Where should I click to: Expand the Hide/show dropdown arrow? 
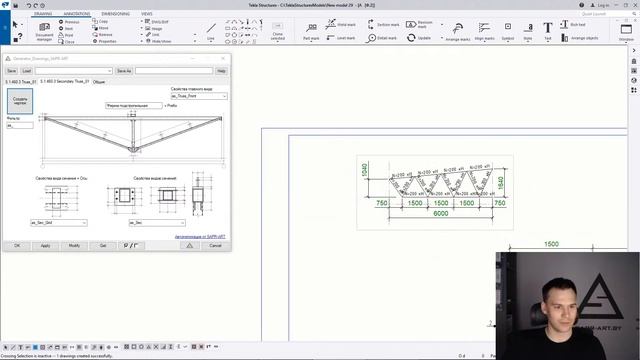tap(195, 41)
